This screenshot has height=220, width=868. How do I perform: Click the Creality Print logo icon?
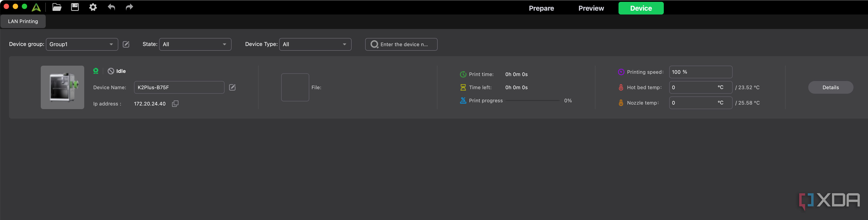tap(36, 7)
